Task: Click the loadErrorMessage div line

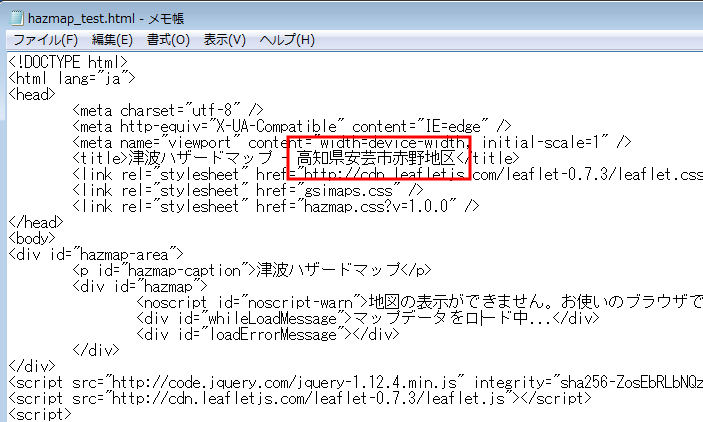Action: tap(268, 335)
